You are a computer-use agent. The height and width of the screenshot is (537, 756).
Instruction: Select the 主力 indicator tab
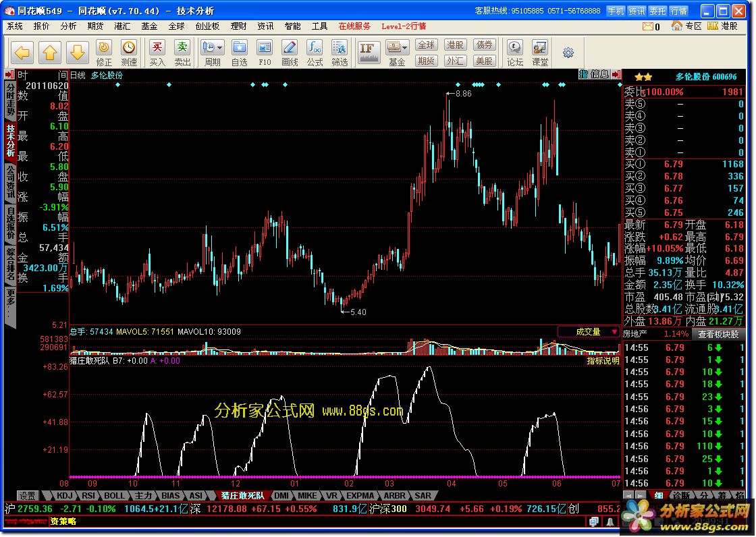pos(143,496)
